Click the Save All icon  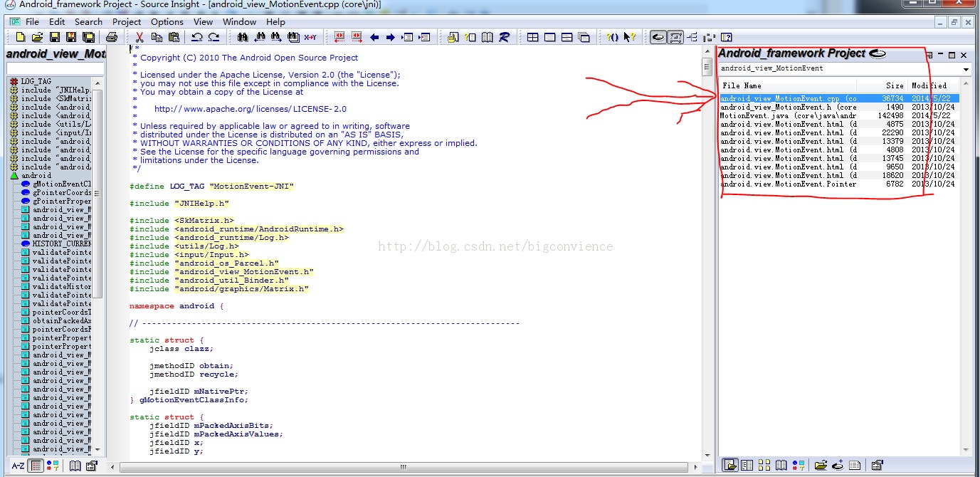pos(89,37)
